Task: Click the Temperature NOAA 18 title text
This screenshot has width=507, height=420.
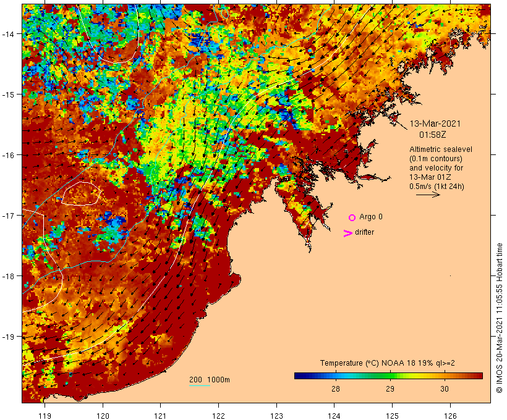Action: coord(388,363)
